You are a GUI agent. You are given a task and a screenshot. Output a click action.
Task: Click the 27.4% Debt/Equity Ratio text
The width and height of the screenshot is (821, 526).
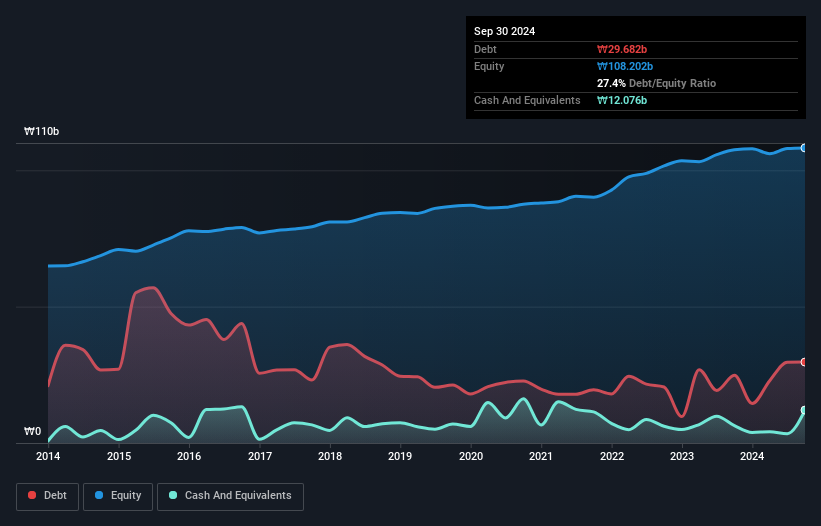(x=656, y=83)
